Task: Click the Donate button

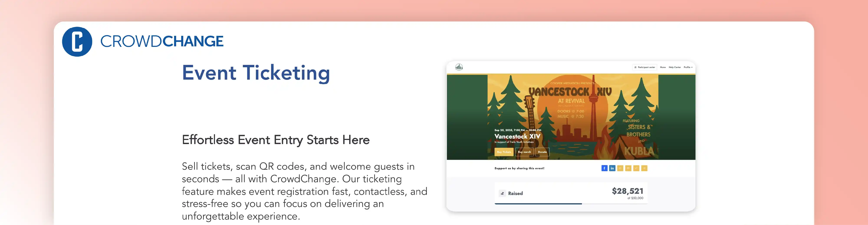Action: pos(542,152)
